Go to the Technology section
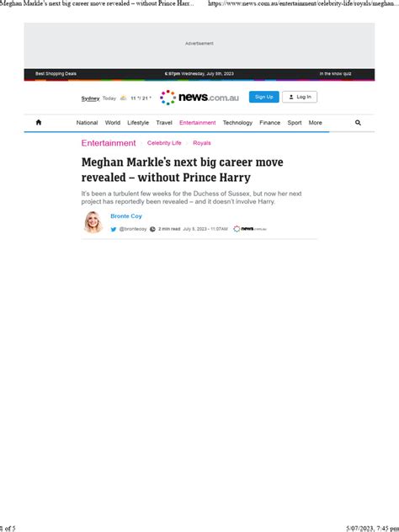Image resolution: width=399 pixels, height=532 pixels. 237,123
